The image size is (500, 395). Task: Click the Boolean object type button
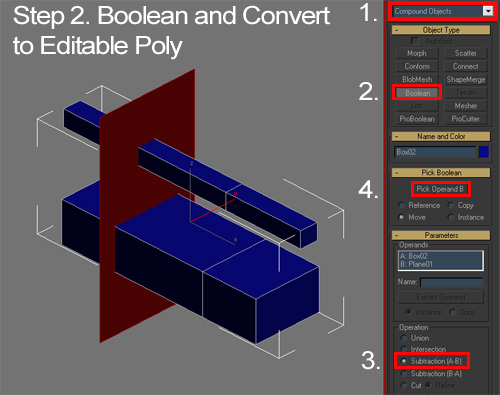pos(417,93)
